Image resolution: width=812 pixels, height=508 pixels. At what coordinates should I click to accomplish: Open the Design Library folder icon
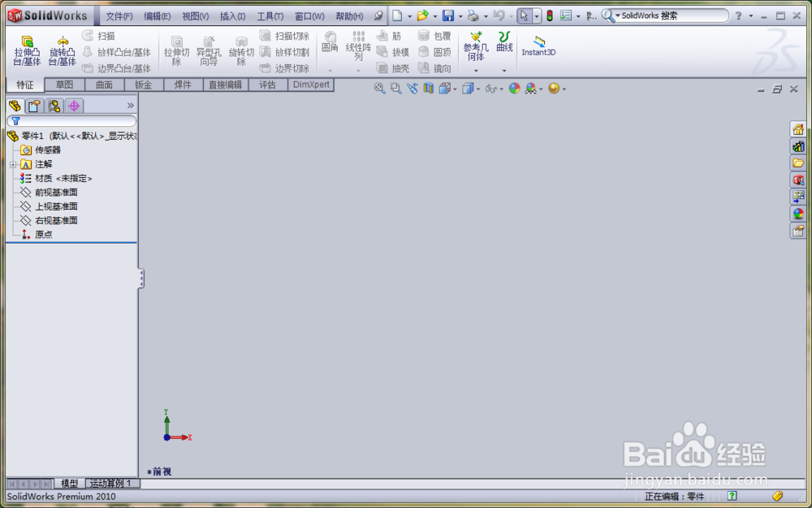point(799,163)
